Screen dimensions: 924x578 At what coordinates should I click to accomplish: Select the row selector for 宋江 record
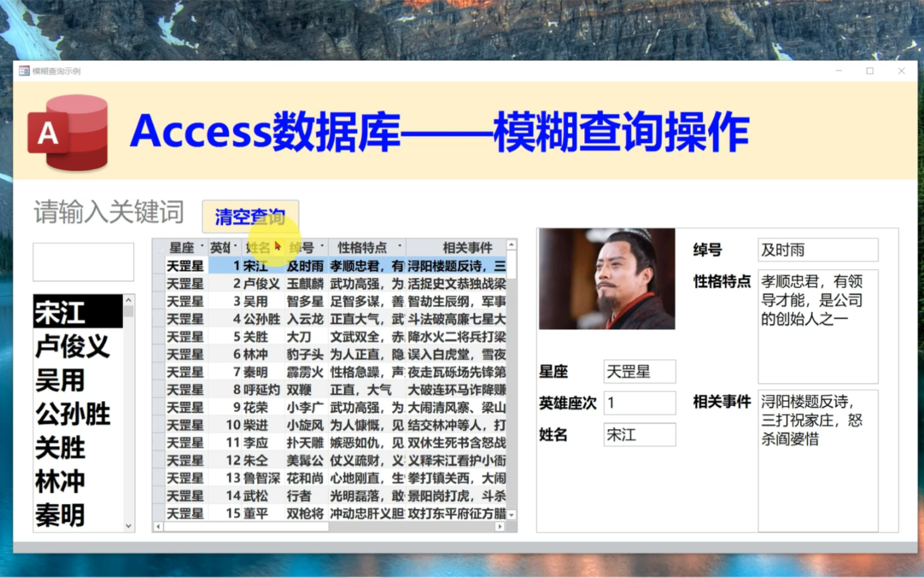click(x=158, y=266)
